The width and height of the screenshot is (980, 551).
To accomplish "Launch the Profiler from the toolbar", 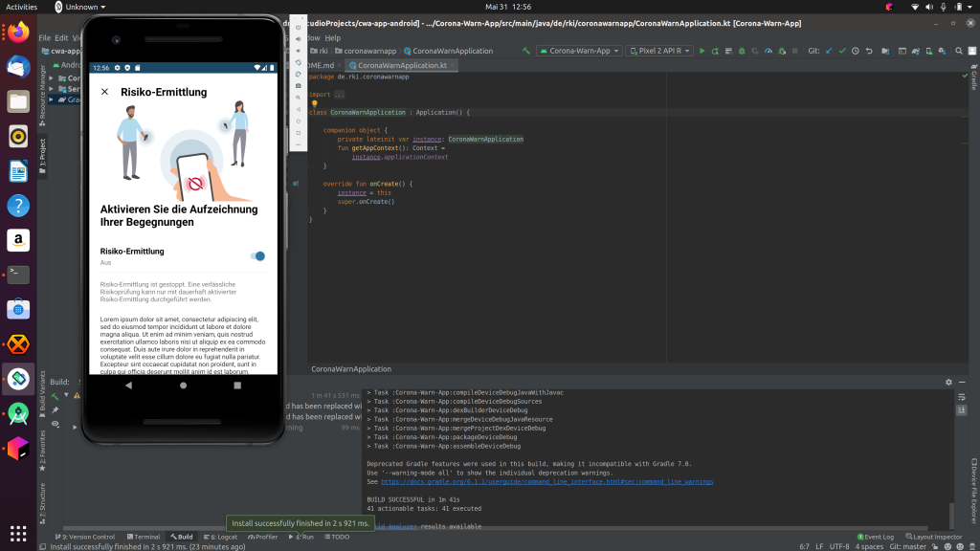I will [x=768, y=49].
